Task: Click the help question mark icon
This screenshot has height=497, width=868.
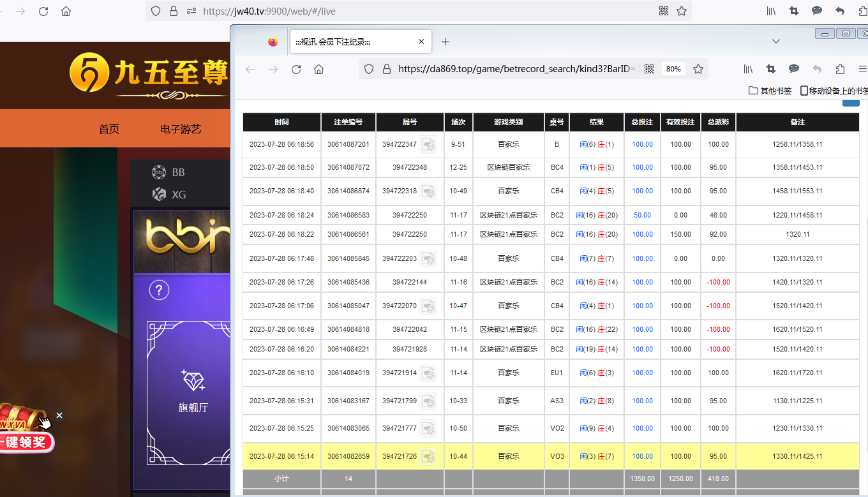Action: 159,291
